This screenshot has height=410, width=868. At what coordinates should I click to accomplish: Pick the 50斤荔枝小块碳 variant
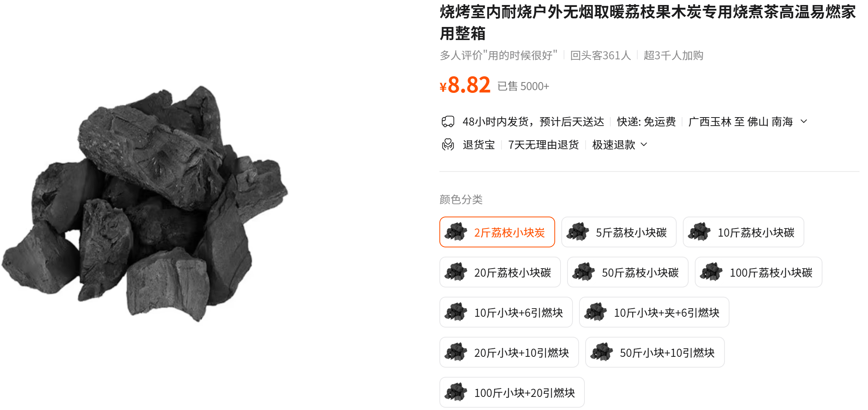628,272
